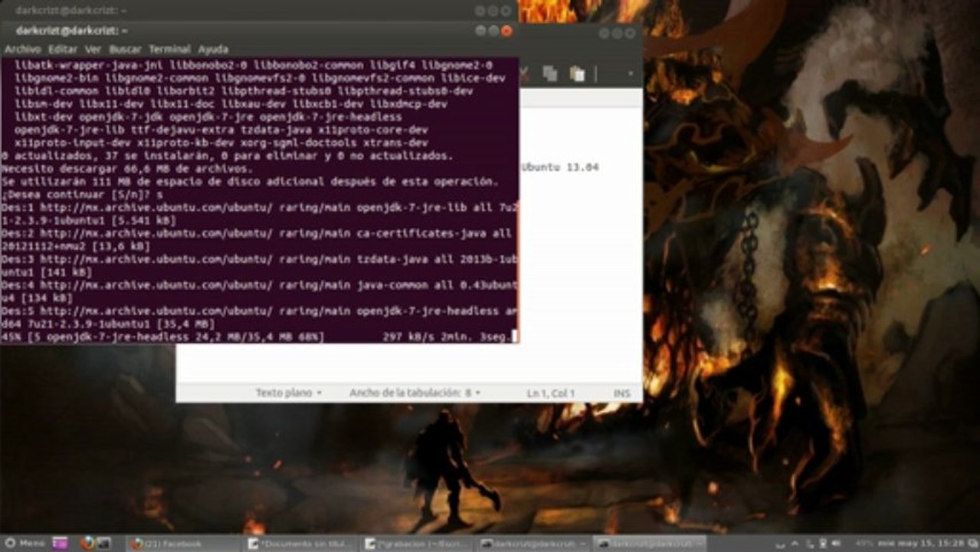Click the 'Des:1' openjdk-7-jre-lib download line

pyautogui.click(x=260, y=213)
